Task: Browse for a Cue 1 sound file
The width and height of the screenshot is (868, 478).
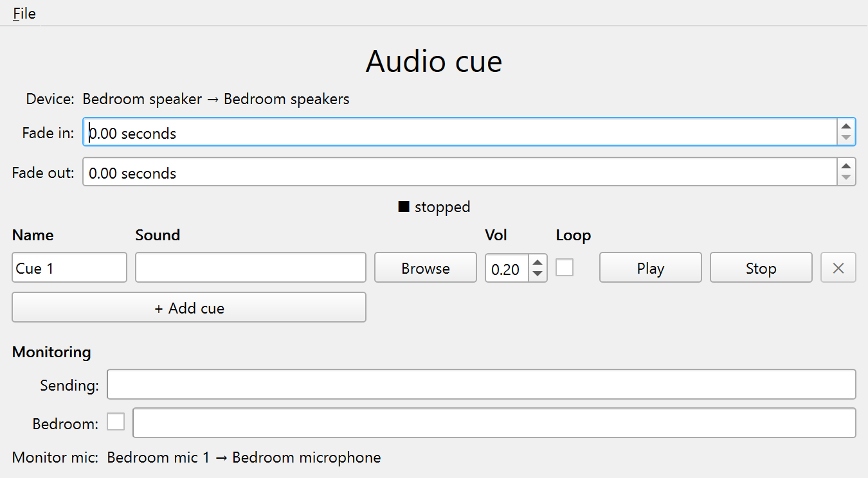Action: click(x=426, y=268)
